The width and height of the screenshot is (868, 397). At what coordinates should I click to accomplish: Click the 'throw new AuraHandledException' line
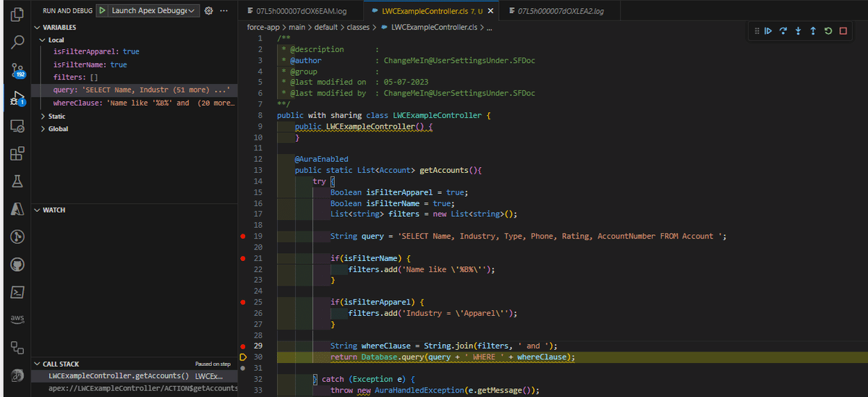(x=435, y=390)
